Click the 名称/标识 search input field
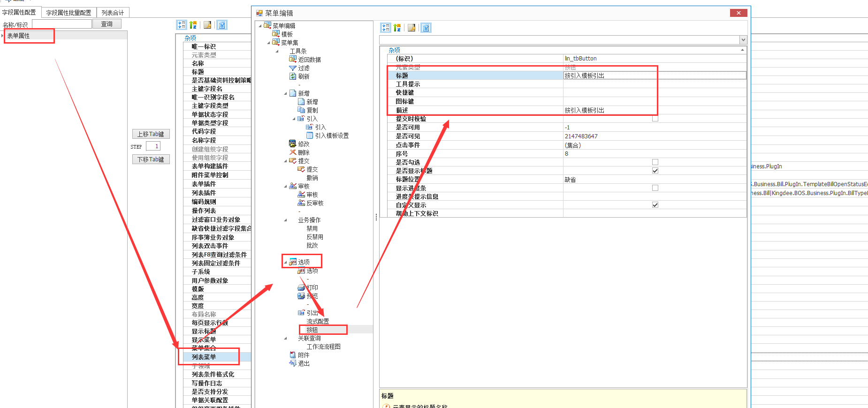The image size is (868, 408). [x=62, y=24]
